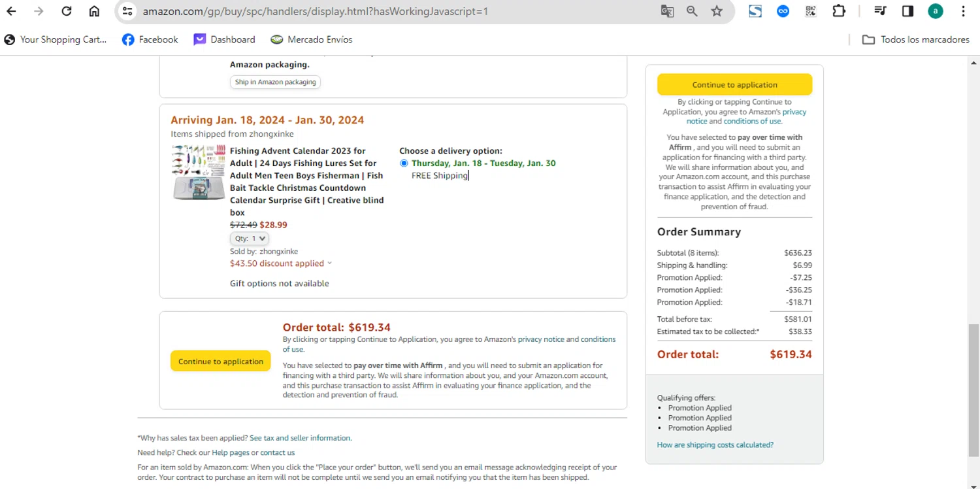Click the contact us link
The image size is (980, 489).
(277, 452)
